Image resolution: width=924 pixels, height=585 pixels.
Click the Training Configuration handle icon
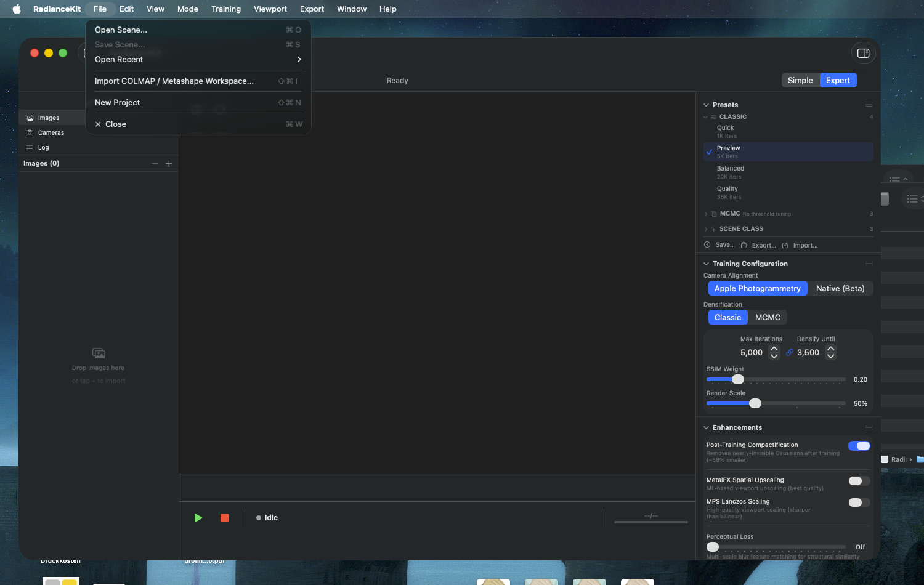(869, 264)
